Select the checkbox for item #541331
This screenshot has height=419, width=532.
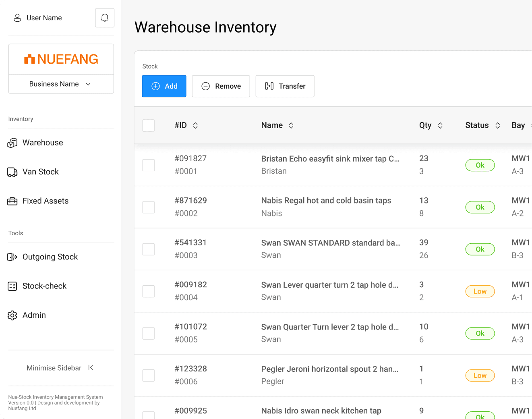click(149, 249)
